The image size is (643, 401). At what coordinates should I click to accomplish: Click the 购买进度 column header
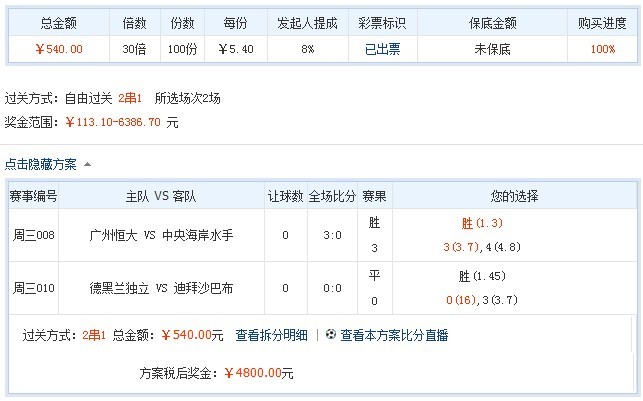tap(602, 23)
